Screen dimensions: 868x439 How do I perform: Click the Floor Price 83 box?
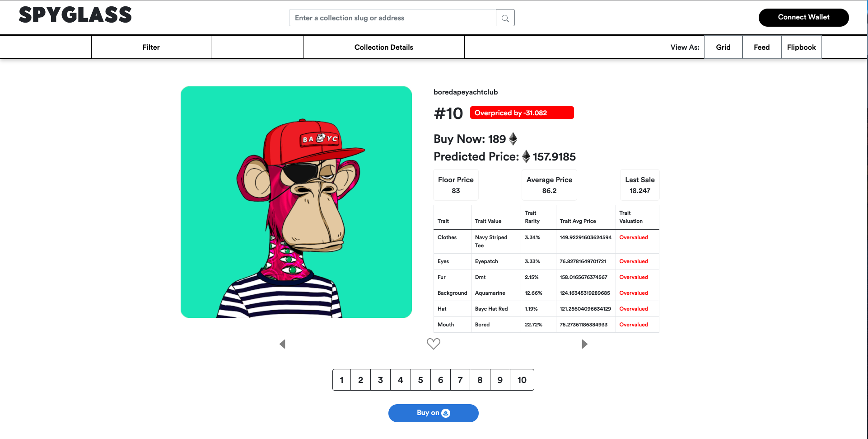(x=456, y=185)
